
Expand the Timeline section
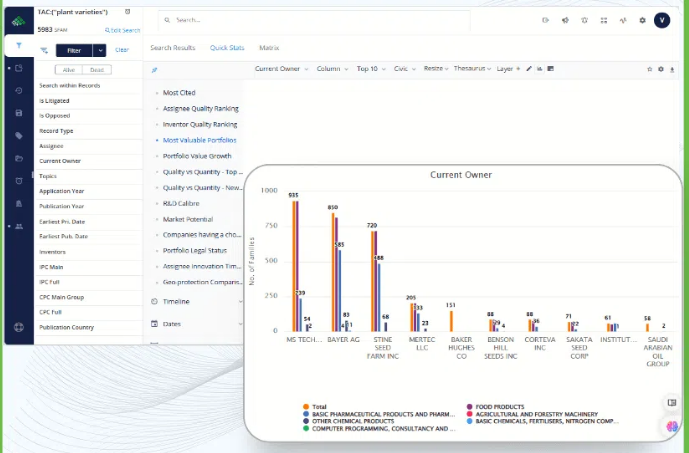(176, 301)
